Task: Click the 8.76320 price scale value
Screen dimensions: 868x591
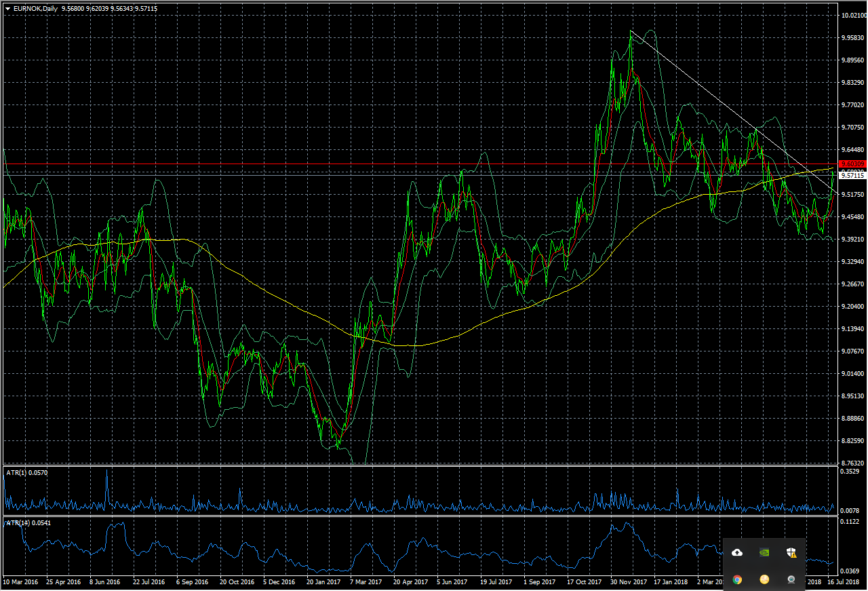Action: tap(852, 463)
